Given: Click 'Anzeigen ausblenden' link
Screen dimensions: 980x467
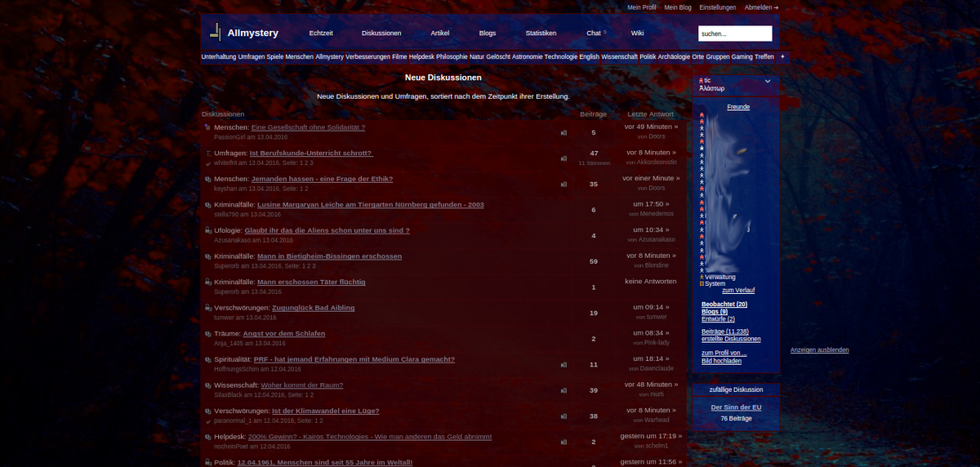Looking at the screenshot, I should 819,350.
